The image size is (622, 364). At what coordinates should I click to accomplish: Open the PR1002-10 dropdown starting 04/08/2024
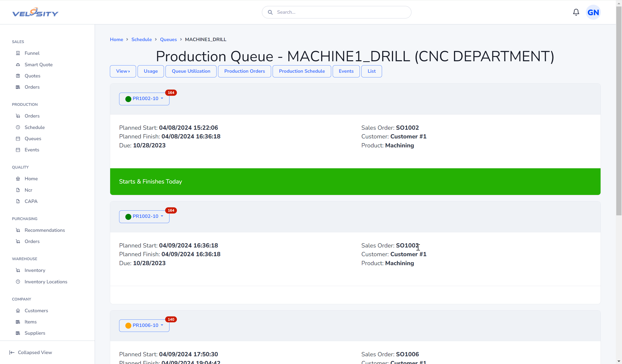[144, 99]
